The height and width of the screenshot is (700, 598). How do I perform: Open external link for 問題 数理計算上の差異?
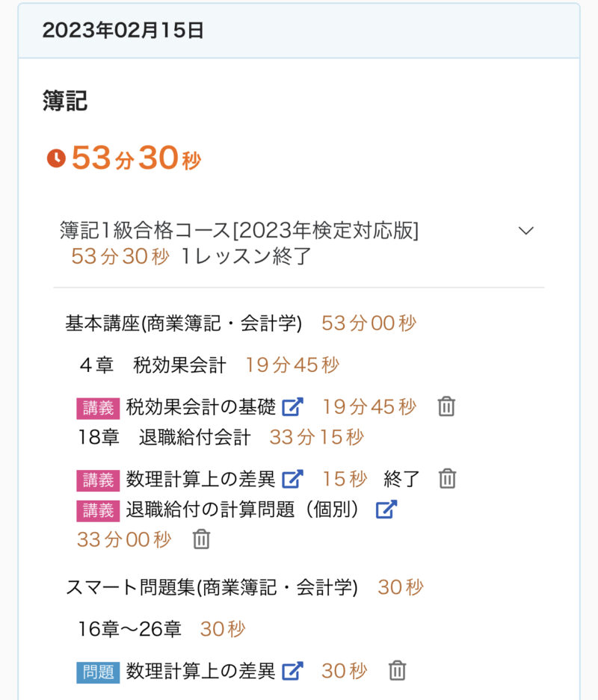click(x=292, y=671)
